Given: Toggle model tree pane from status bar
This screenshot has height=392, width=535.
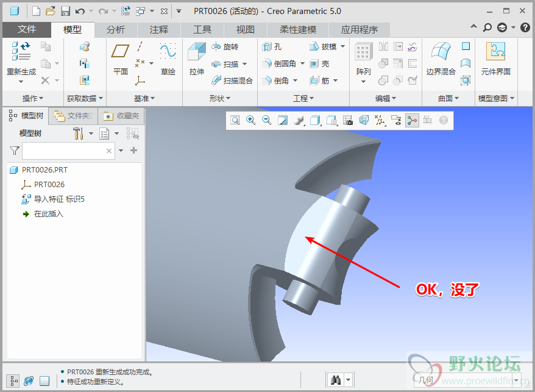Looking at the screenshot, I should tap(13, 381).
